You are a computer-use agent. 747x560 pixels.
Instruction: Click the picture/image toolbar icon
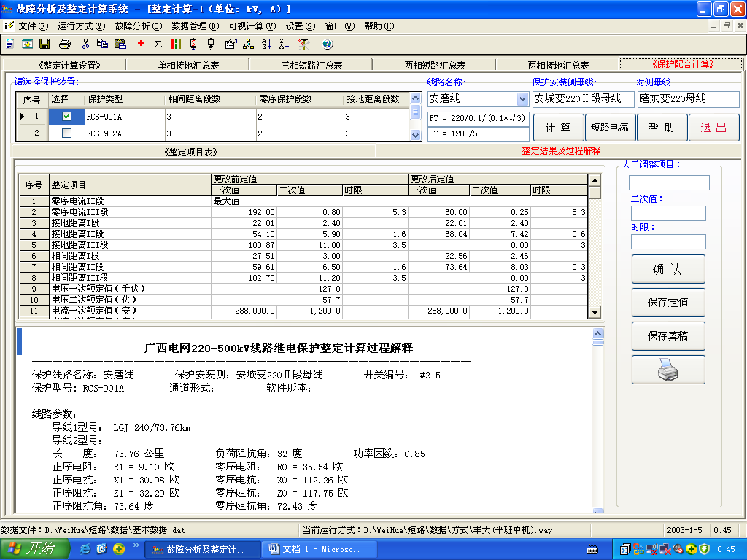[x=27, y=44]
